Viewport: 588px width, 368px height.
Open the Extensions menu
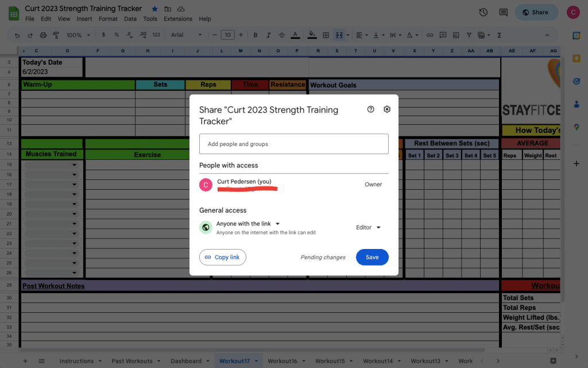point(178,19)
